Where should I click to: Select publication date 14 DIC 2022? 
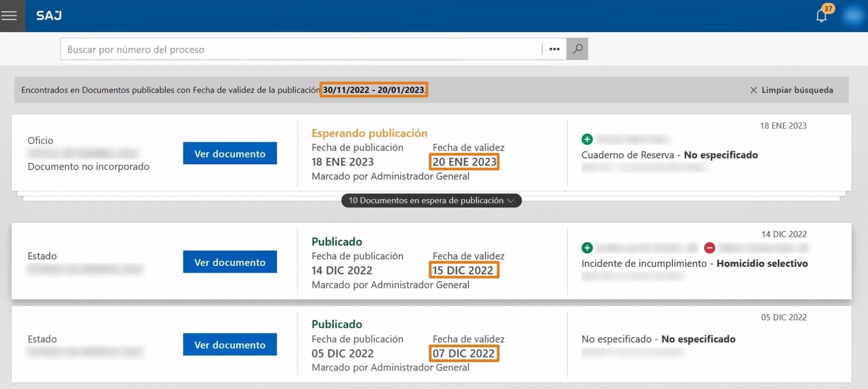coord(342,270)
